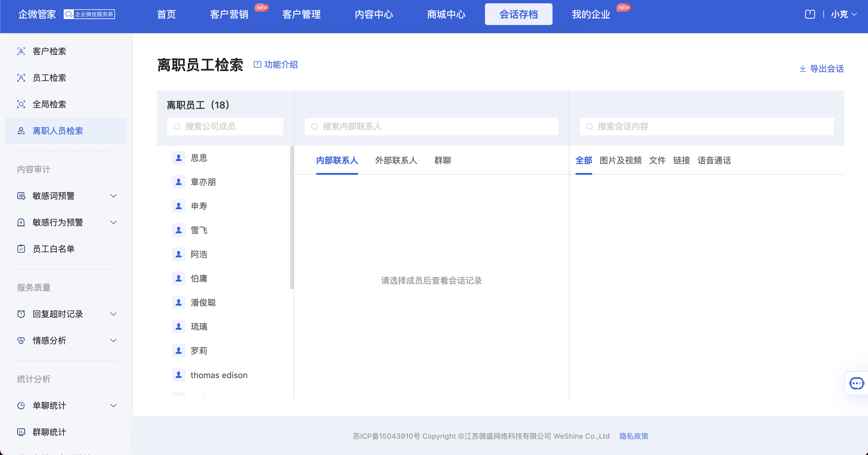Click the 企微管家 brand title

point(37,14)
